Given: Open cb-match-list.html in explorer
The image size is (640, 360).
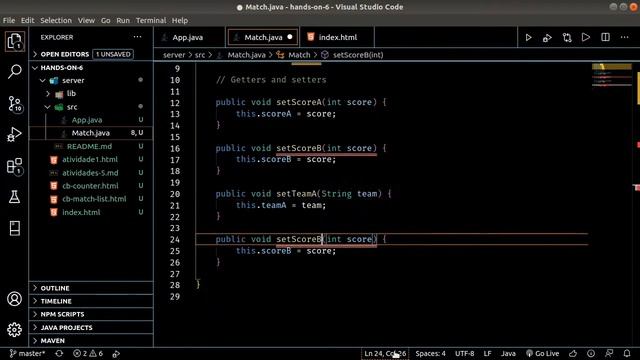Looking at the screenshot, I should pyautogui.click(x=91, y=199).
